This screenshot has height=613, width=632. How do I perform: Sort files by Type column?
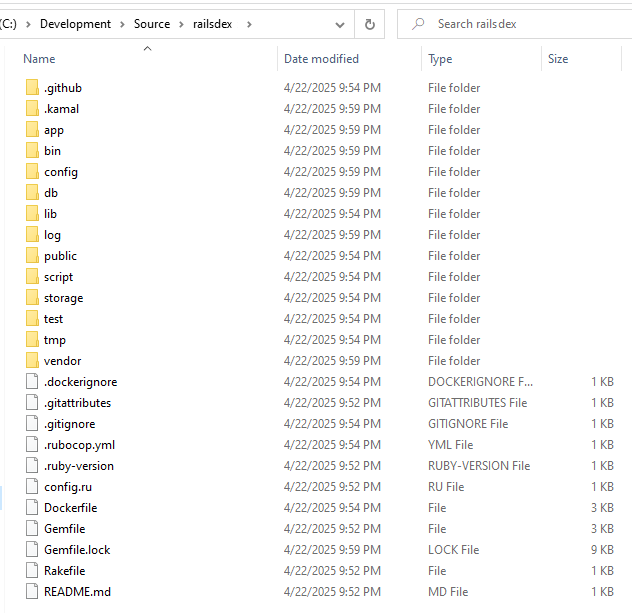(x=440, y=59)
